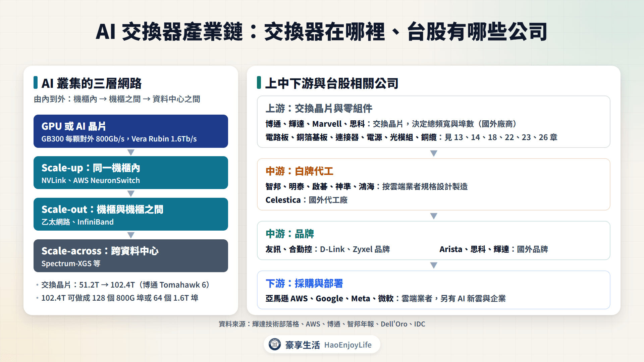
Task: Click the '豪享生活' brand name
Action: coord(303,345)
